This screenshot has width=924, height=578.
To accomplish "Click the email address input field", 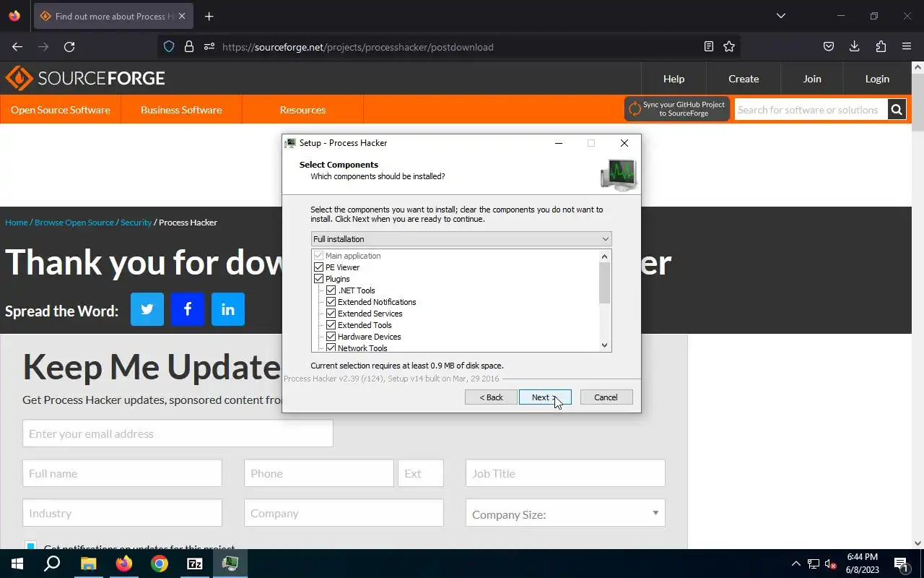I will coord(178,433).
